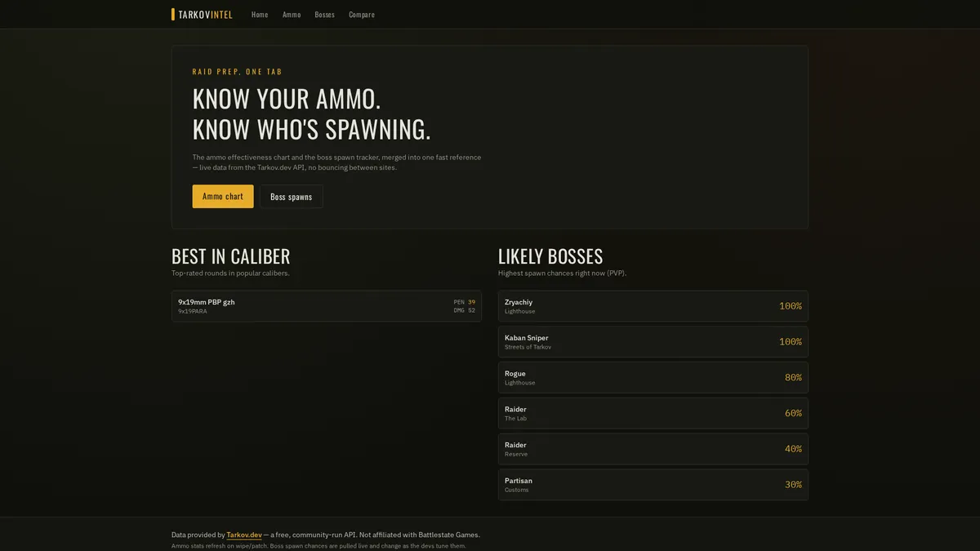Select the 9x19mm PBP gzh ammo card
Viewport: 980px width, 551px height.
coord(327,306)
